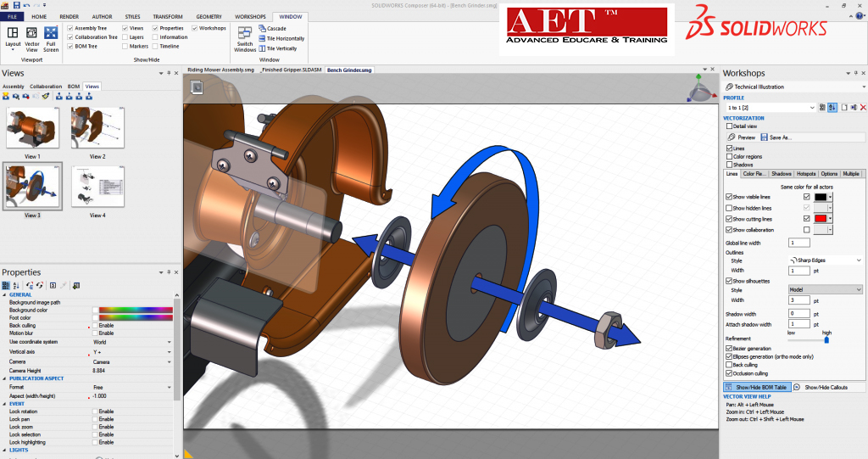Open the Sharp Edges outline style dropdown
This screenshot has height=459, width=868.
click(859, 260)
